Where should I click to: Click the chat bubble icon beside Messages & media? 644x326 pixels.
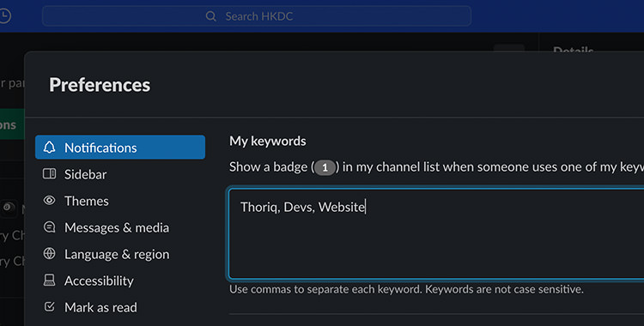click(x=49, y=227)
